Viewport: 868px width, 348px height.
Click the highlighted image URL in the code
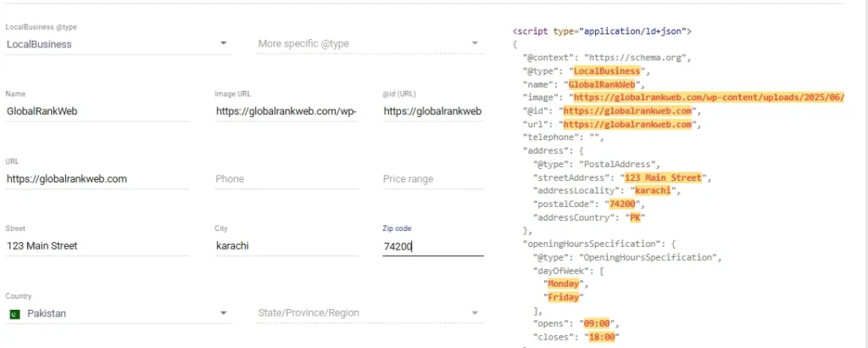709,98
